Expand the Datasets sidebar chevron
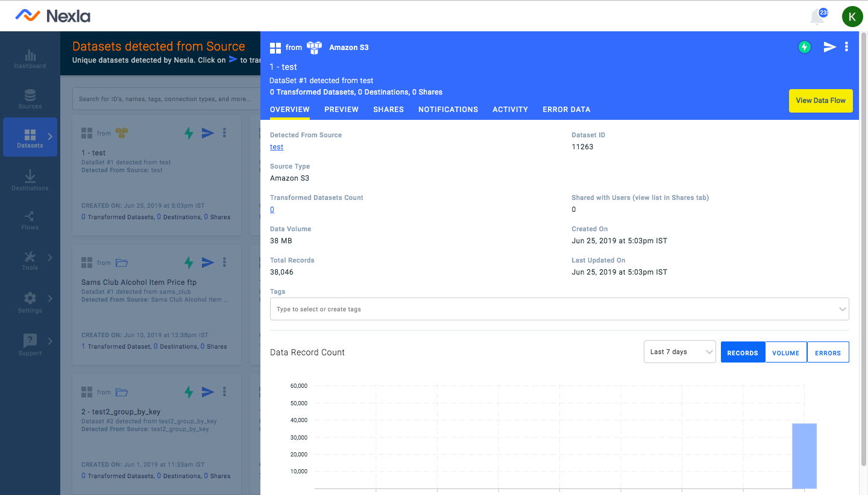Image resolution: width=868 pixels, height=495 pixels. [50, 137]
